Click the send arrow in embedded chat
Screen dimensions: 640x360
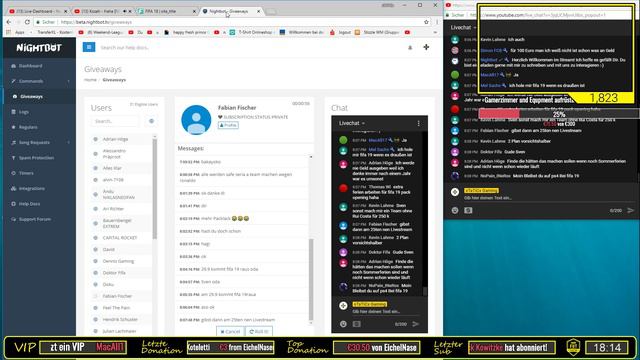coord(416,324)
